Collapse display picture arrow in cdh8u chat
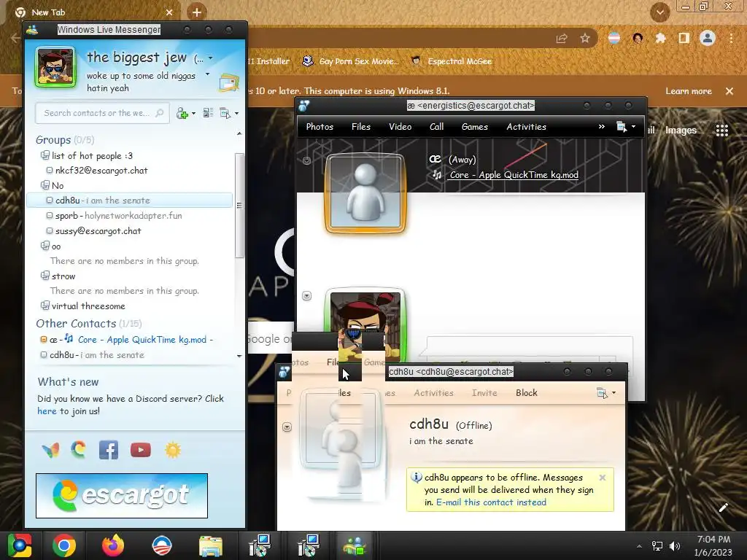747x560 pixels. point(287,427)
